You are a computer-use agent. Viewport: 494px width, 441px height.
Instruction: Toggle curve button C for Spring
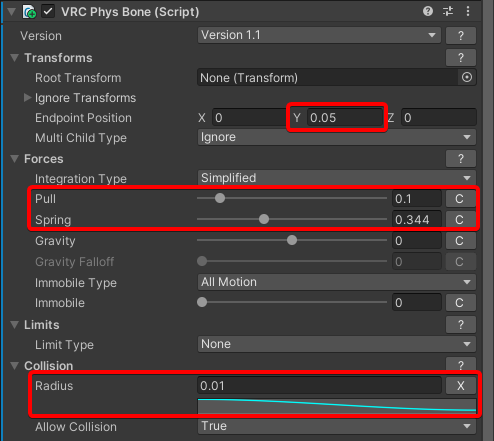tap(460, 220)
